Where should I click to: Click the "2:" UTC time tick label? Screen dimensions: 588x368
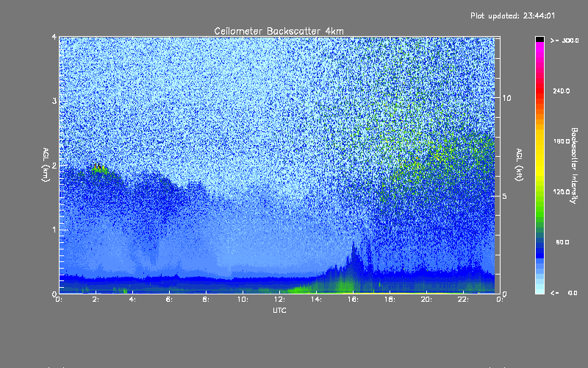click(96, 300)
